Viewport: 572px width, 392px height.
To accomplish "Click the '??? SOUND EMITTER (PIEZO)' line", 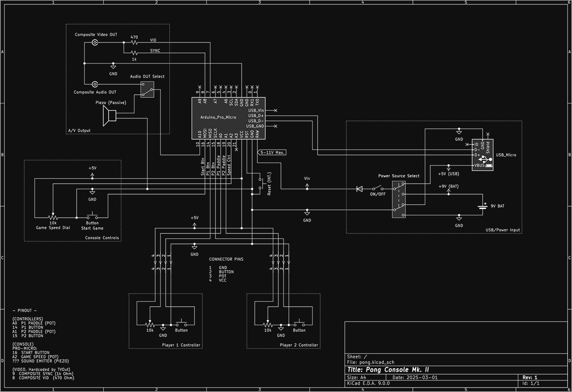I will (40, 361).
